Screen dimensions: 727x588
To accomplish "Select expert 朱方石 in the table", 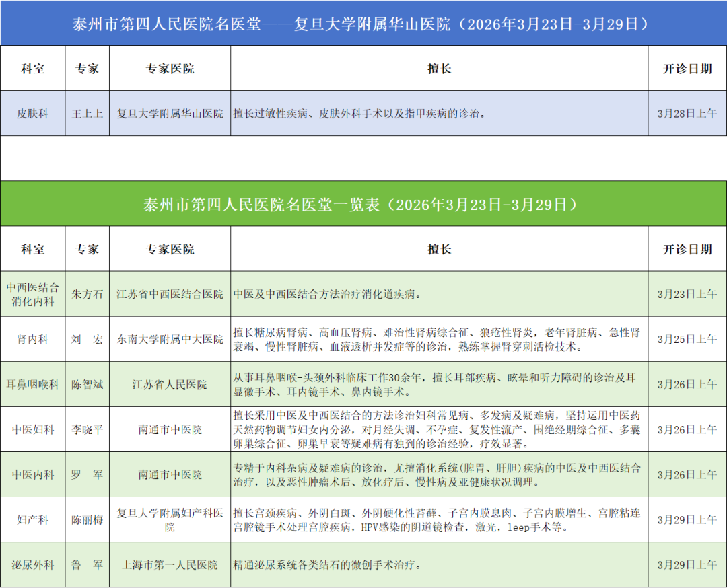I will click(x=87, y=294).
